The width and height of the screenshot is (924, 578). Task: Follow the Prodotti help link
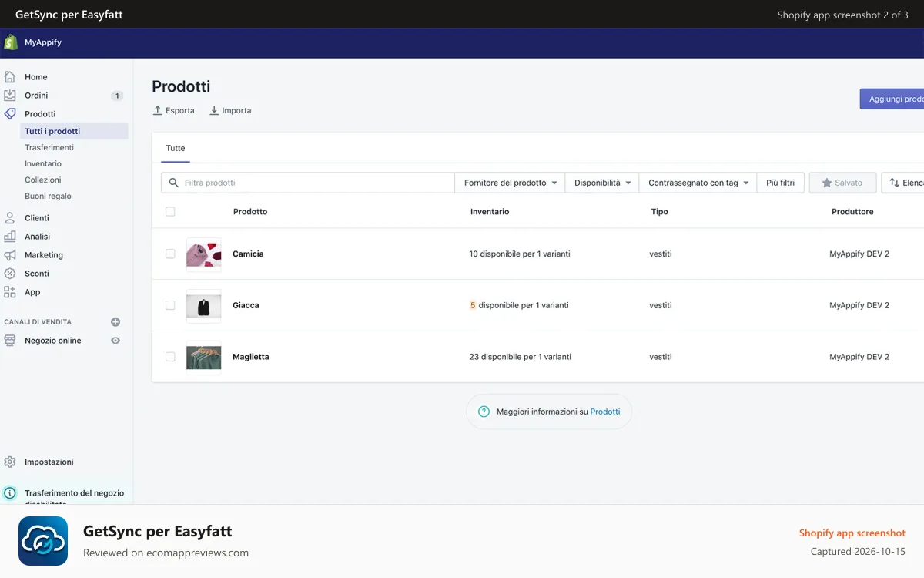point(605,412)
